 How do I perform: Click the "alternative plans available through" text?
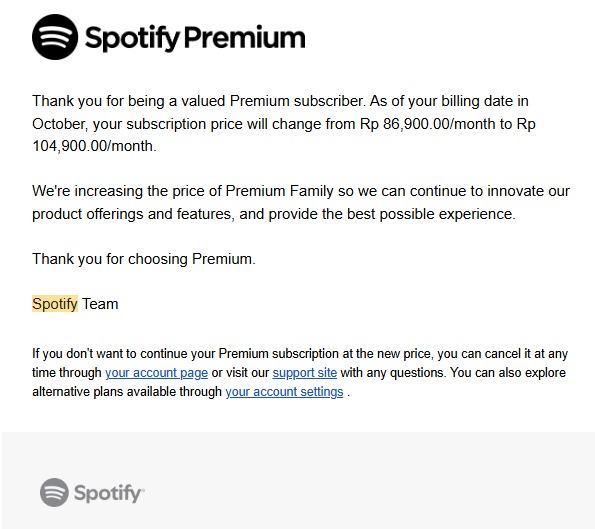point(127,392)
